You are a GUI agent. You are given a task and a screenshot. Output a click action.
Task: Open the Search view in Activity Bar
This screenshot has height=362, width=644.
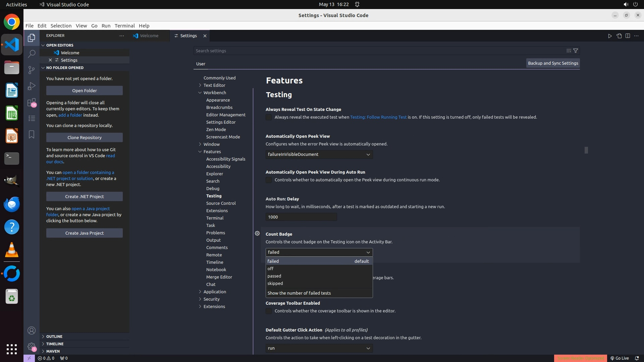[x=32, y=54]
